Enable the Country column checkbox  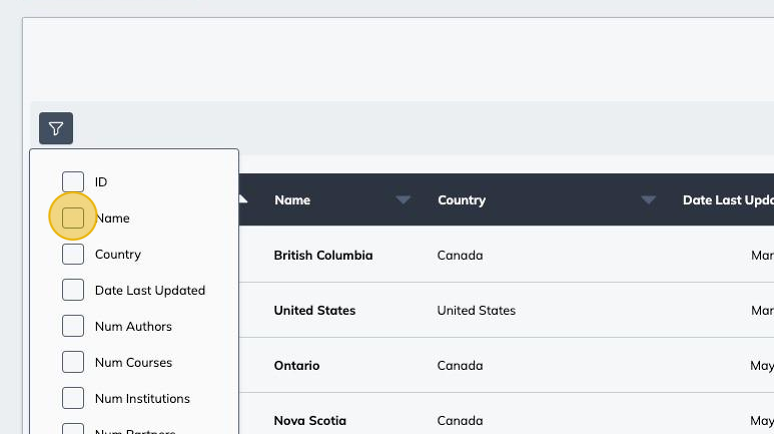pos(73,254)
